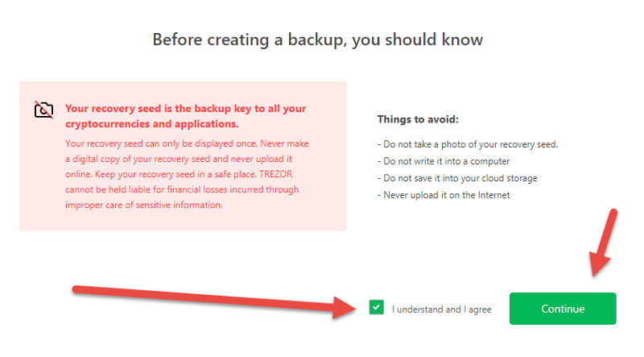Click "Your recovery seed can only be displayed once"
The image size is (644, 357).
click(161, 143)
